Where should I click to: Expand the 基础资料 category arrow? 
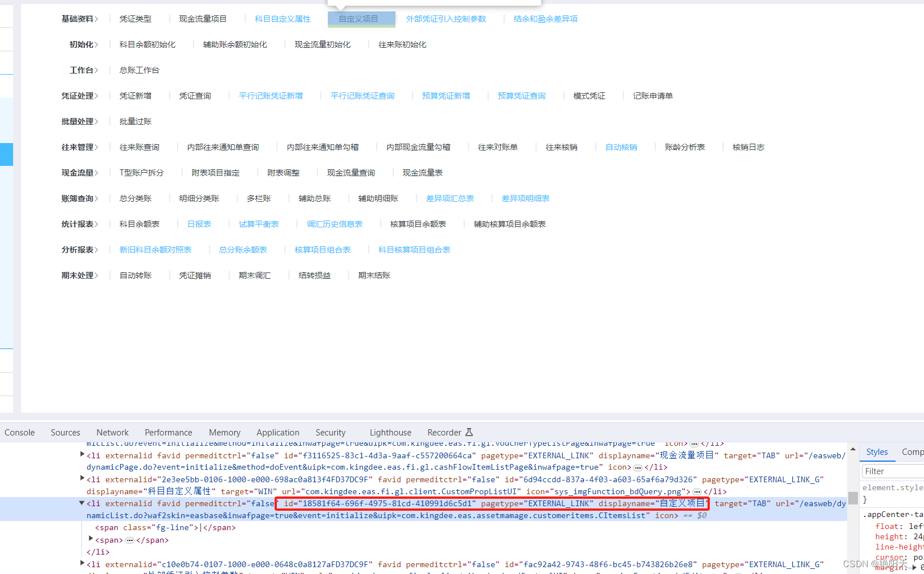coord(97,18)
